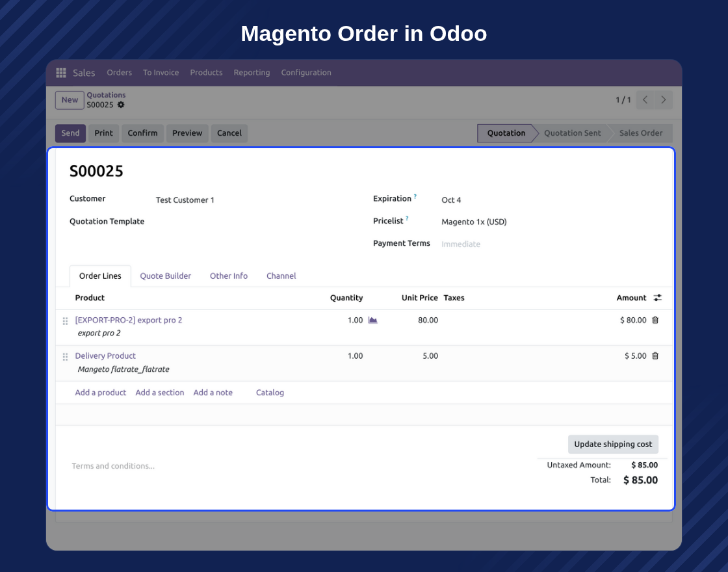Viewport: 728px width, 572px height.
Task: Open the Configuration menu
Action: [x=306, y=72]
